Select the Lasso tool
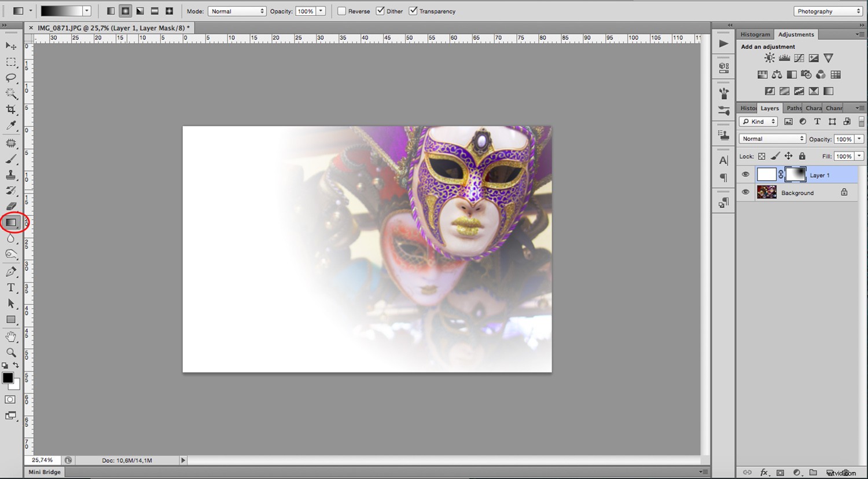 [12, 78]
